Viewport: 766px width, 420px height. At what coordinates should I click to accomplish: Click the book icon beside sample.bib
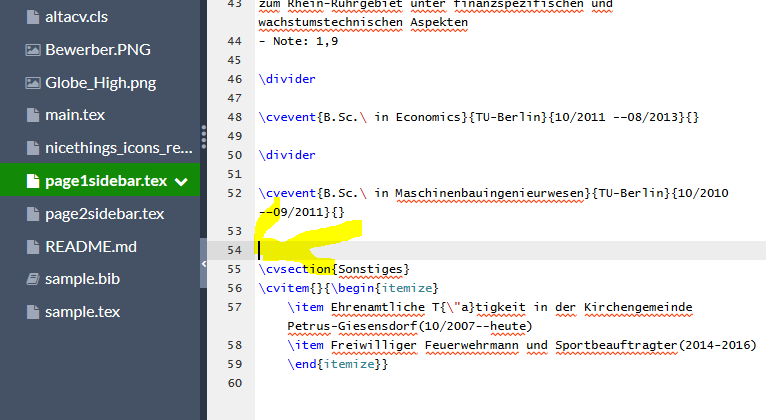click(32, 279)
